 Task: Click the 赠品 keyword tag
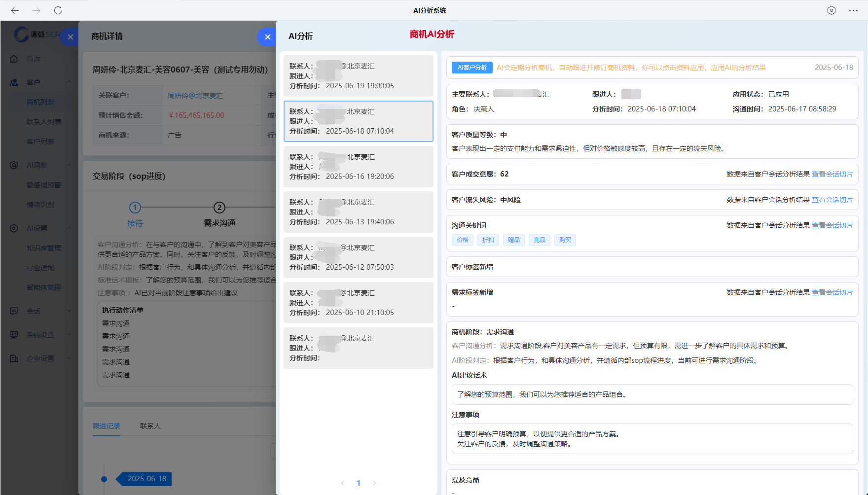(x=514, y=240)
